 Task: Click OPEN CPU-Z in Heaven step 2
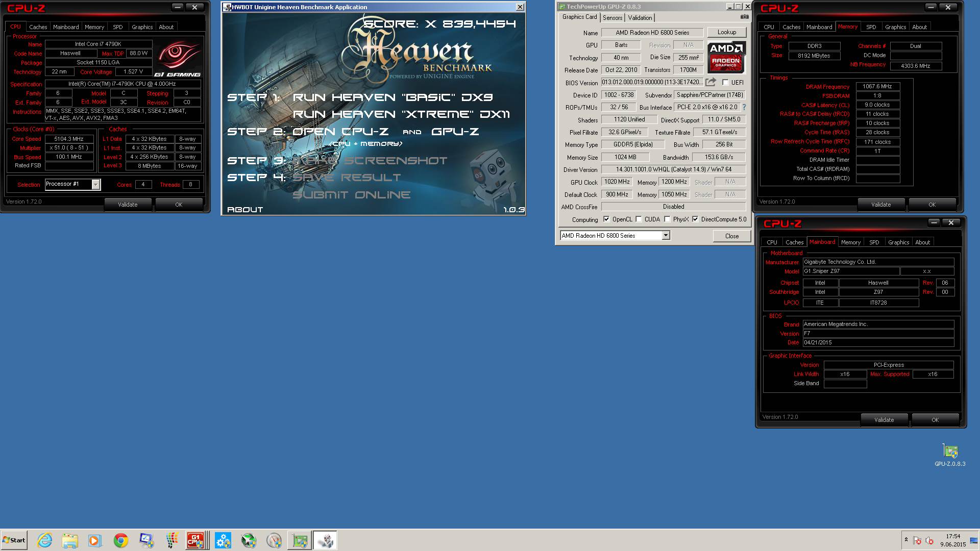[x=340, y=132]
